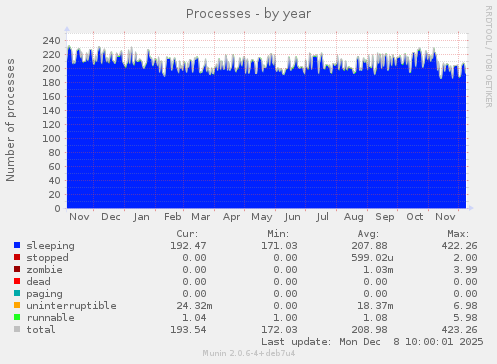Screen dimensions: 497x364
Task: Click the 'Oct' x-axis month label
Action: [415, 217]
